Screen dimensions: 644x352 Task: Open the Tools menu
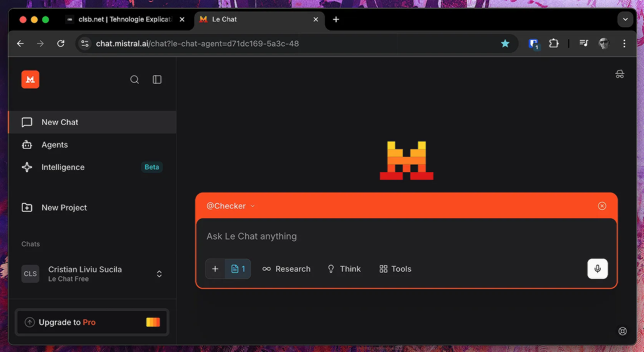point(395,269)
